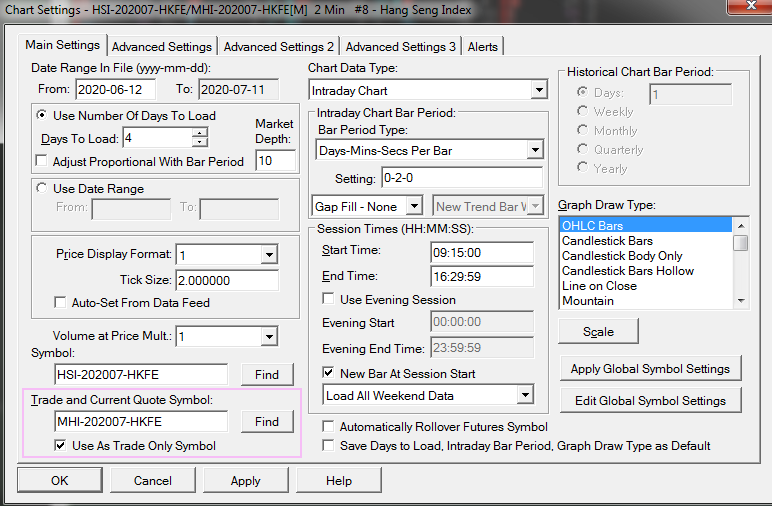This screenshot has width=772, height=506.
Task: Open the Advanced Settings 2 tab
Action: point(279,47)
